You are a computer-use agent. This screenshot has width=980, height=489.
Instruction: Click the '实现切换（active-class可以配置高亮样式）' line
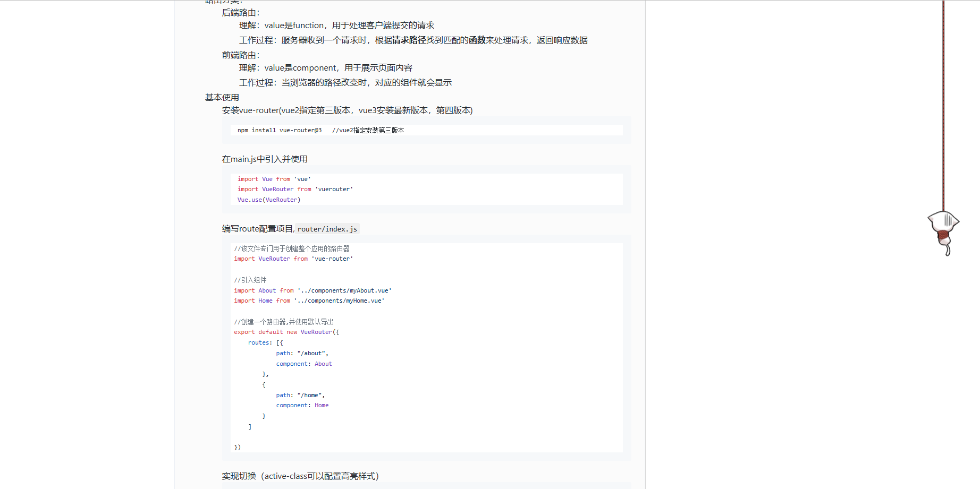coord(300,476)
